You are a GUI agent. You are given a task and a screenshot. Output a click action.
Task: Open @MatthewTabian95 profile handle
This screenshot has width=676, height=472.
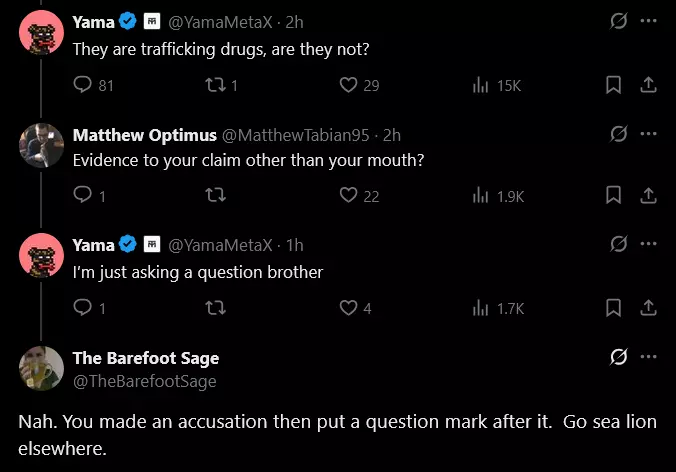pyautogui.click(x=296, y=135)
